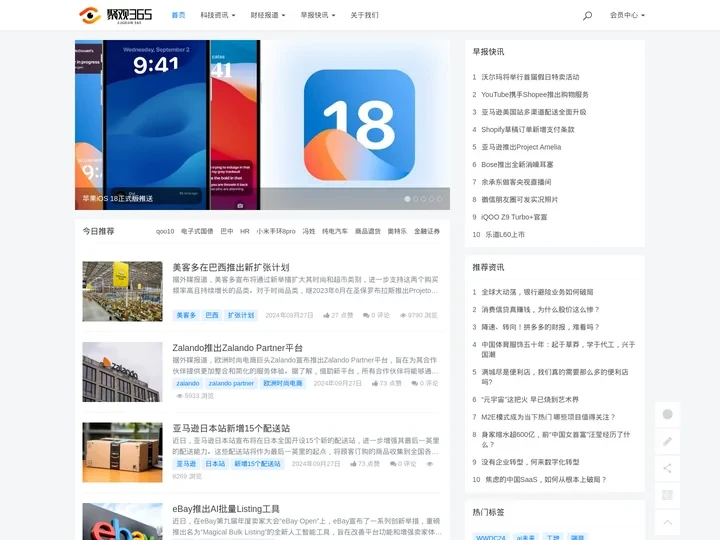The height and width of the screenshot is (540, 720).
Task: Select the 电子式国债 tag
Action: [x=197, y=231]
